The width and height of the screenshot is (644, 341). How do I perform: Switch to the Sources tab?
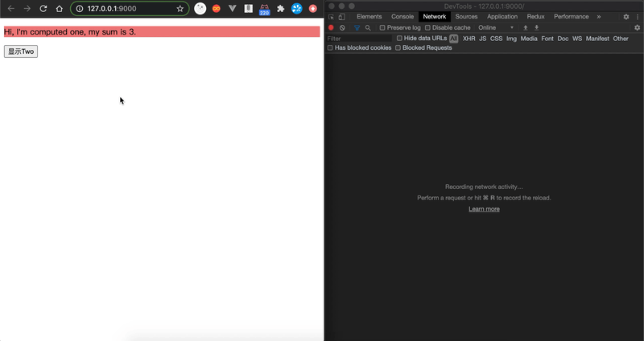pyautogui.click(x=466, y=16)
